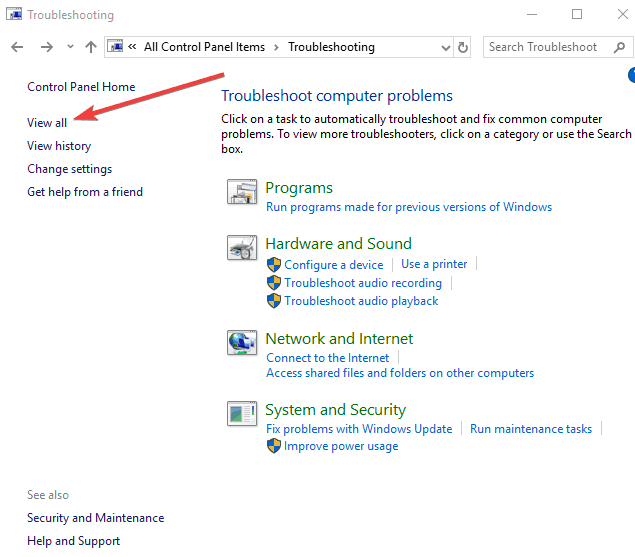635x557 pixels.
Task: Open Fix problems with Windows Update
Action: pos(359,429)
